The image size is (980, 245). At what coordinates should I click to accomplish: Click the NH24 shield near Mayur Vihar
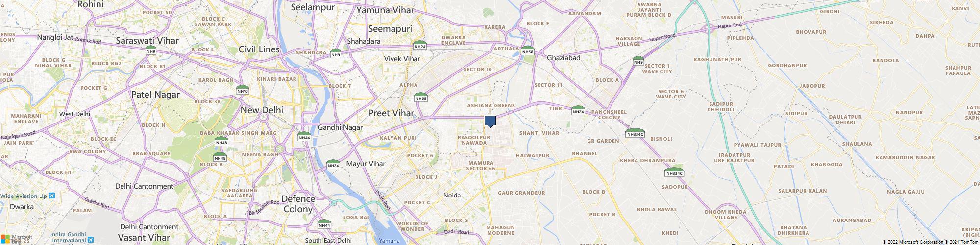(333, 165)
